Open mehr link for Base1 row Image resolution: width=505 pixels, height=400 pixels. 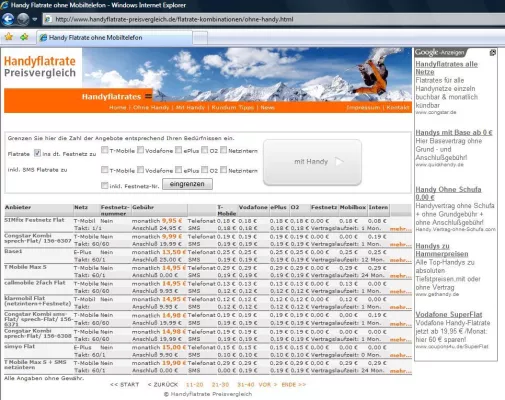pos(400,260)
